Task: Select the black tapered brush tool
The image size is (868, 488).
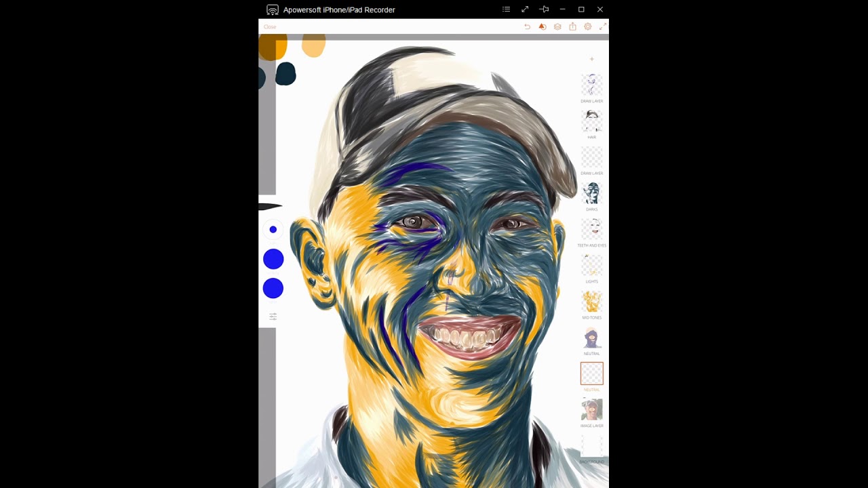Action: (270, 206)
